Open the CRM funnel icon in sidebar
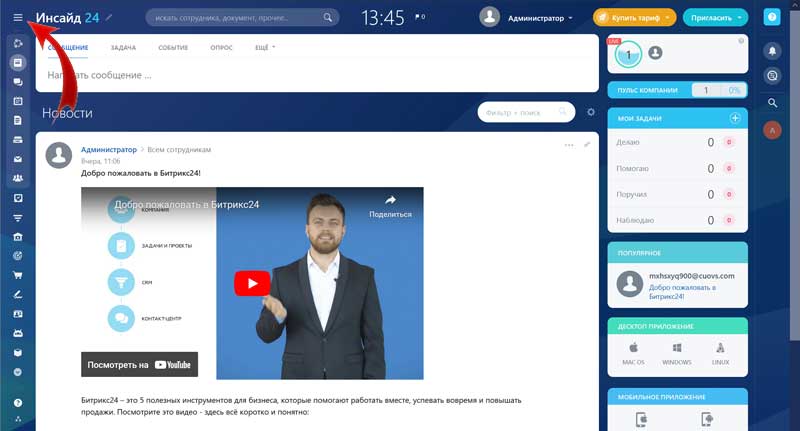The width and height of the screenshot is (800, 431). [18, 218]
